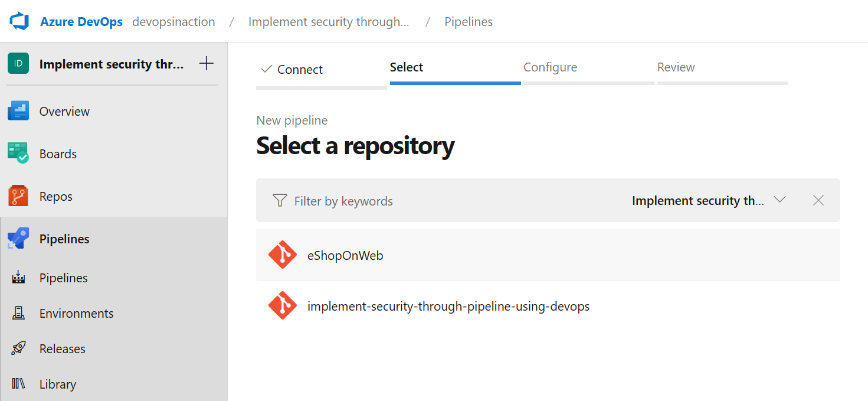The height and width of the screenshot is (401, 868).
Task: Click the checkmark beside Connect
Action: click(266, 69)
